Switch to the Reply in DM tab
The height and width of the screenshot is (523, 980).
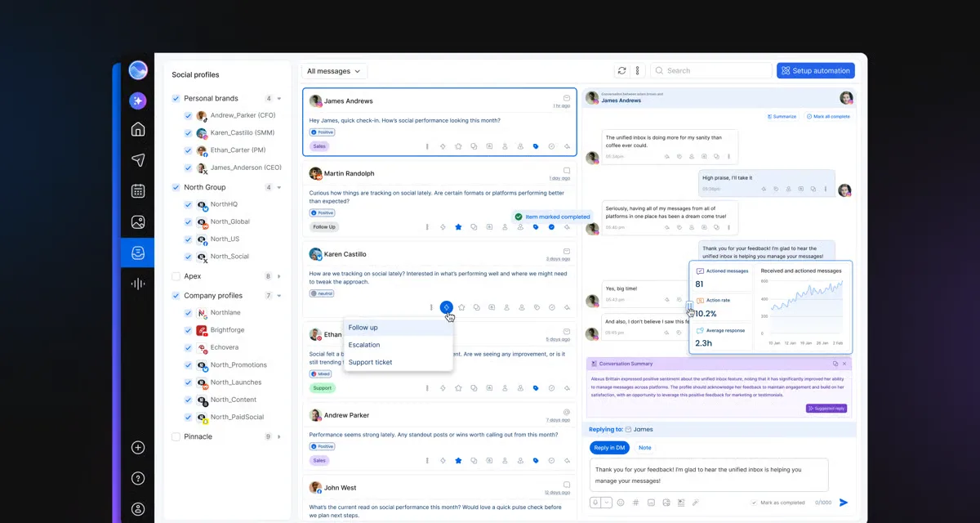610,448
